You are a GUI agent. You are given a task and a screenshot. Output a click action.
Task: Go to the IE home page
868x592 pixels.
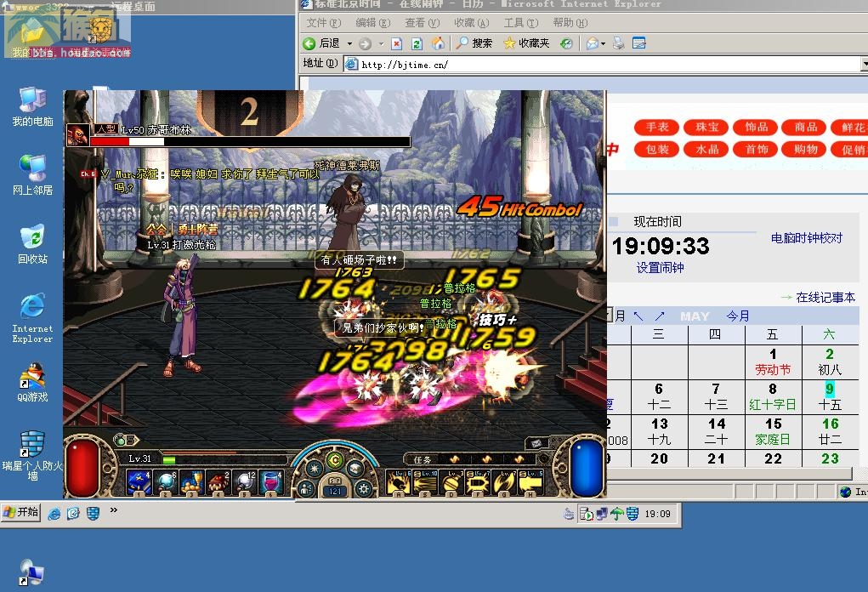tap(438, 43)
